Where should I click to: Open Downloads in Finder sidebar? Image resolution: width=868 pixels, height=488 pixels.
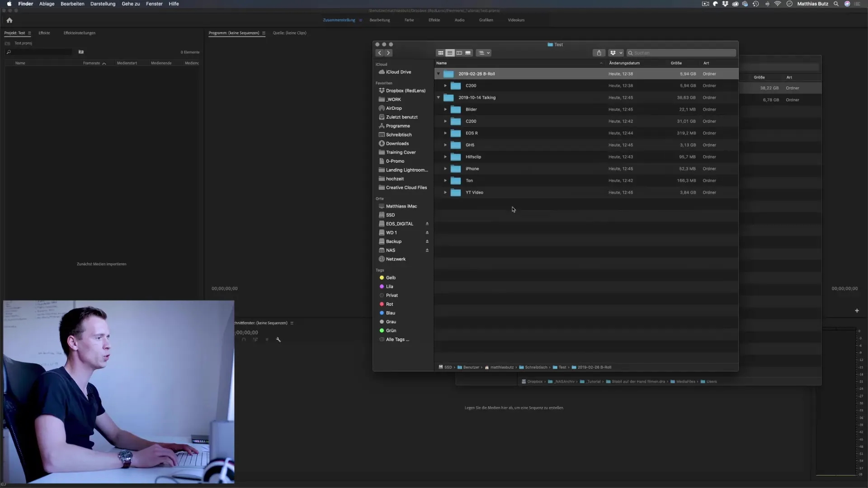393,144
